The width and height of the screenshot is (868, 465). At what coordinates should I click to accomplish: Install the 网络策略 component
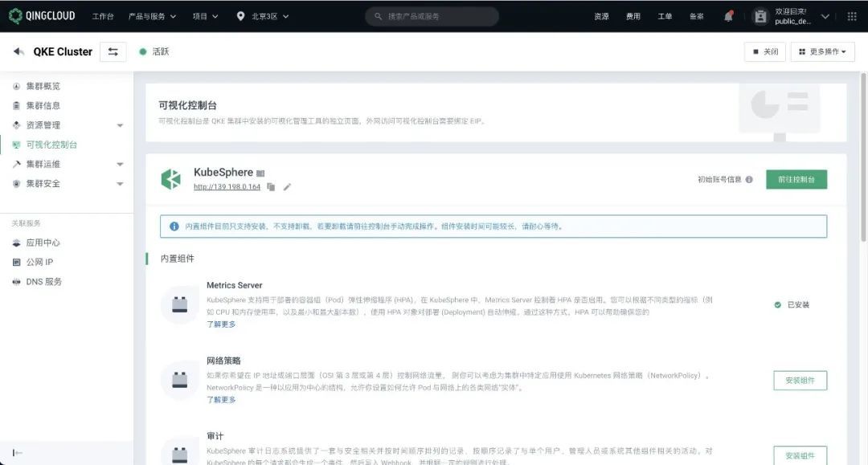click(800, 381)
